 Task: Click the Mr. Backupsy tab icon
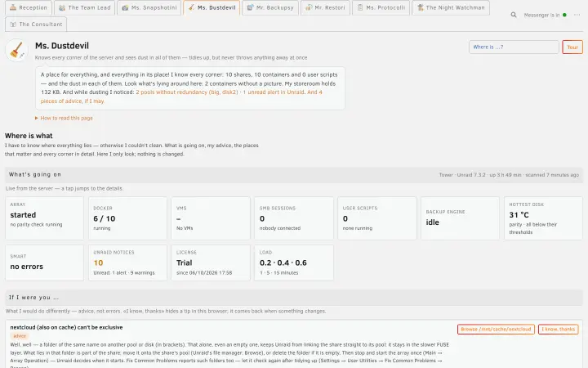250,7
